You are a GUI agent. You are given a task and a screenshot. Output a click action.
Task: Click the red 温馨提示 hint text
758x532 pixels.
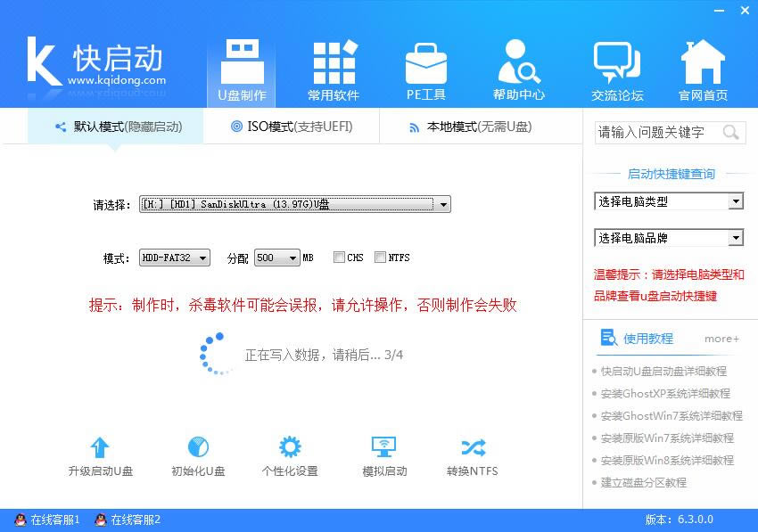(x=669, y=285)
